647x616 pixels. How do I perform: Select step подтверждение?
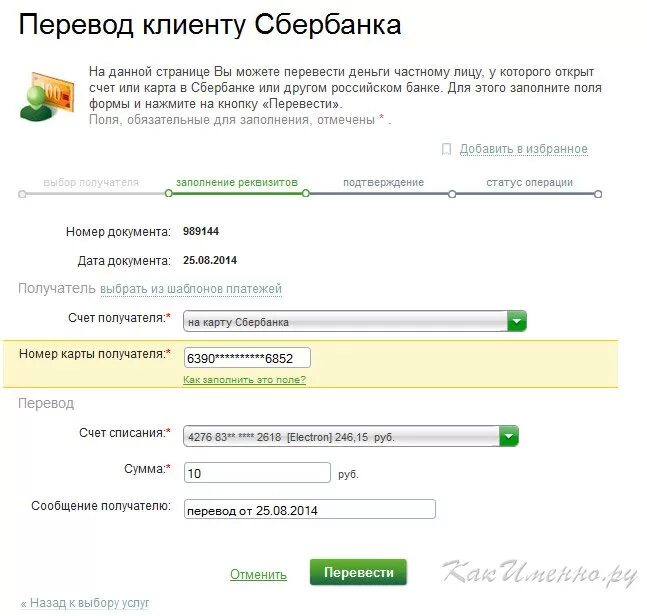pos(383,182)
